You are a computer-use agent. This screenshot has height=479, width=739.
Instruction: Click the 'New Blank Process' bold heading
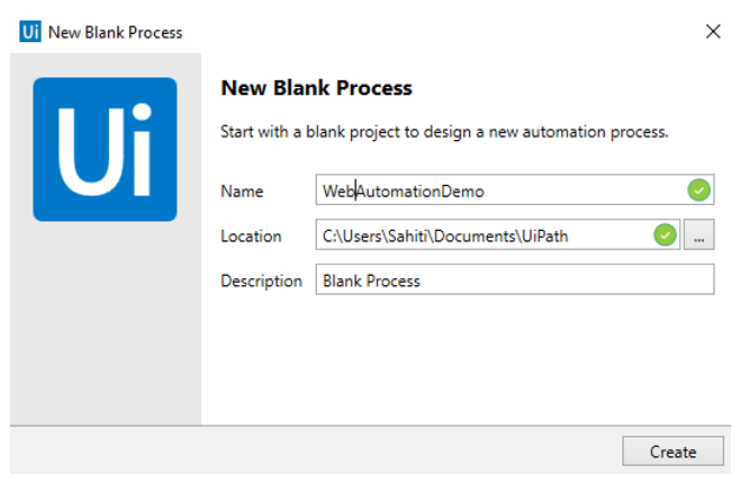(x=316, y=88)
